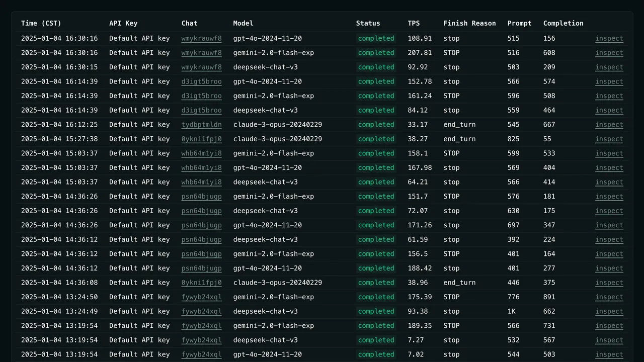Open inspect on the 151.7 TPS row

[609, 197]
